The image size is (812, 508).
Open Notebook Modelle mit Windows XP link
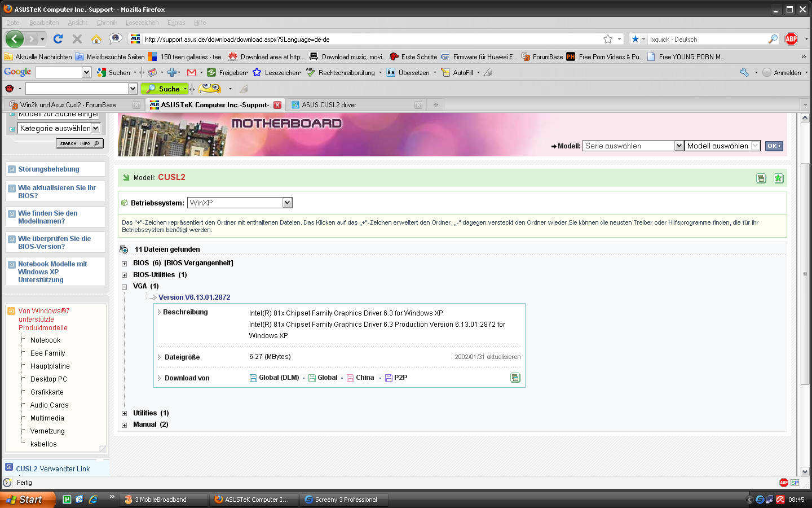[52, 271]
